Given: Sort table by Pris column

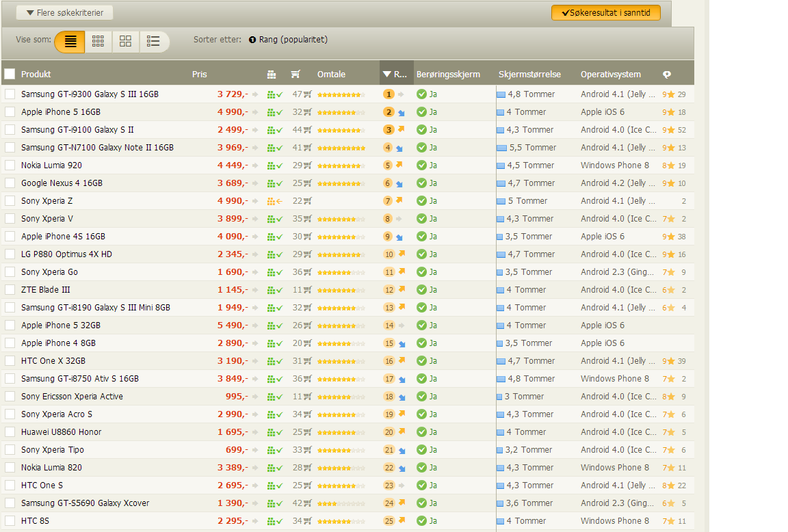Looking at the screenshot, I should click(199, 75).
